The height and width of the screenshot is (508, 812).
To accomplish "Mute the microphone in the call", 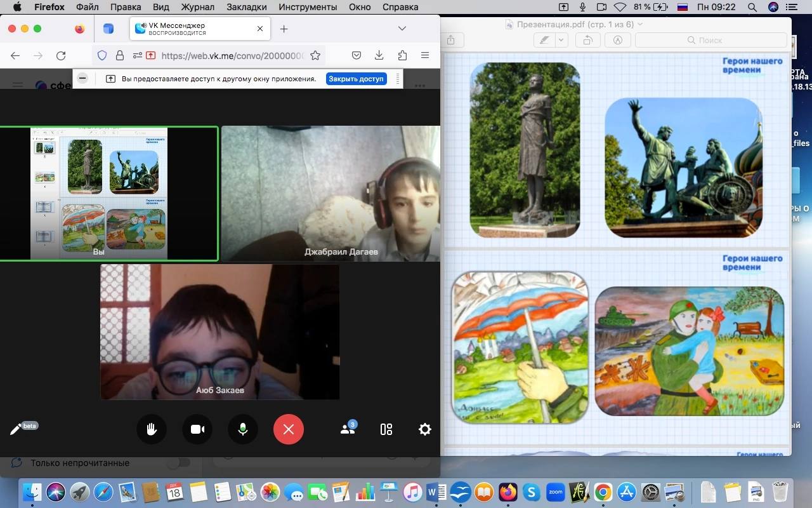I will click(242, 430).
